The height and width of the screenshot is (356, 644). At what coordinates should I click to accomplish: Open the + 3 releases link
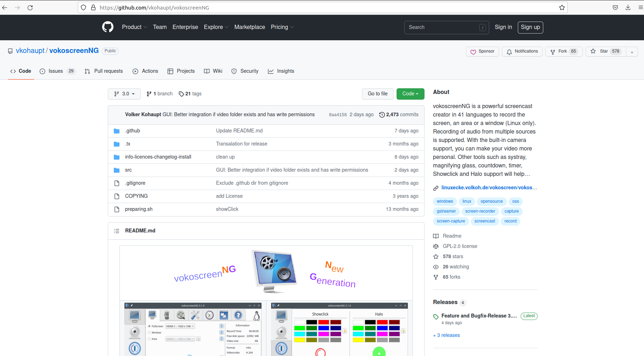(x=446, y=336)
